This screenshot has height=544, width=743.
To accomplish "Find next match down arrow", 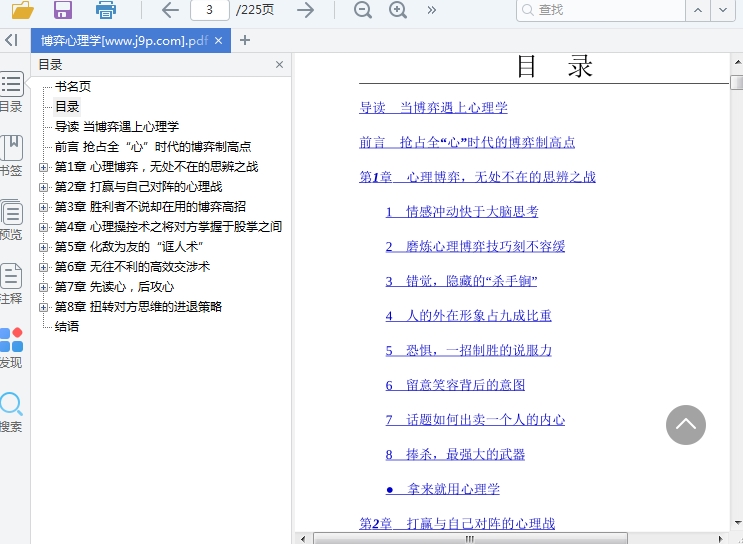I will pyautogui.click(x=723, y=10).
